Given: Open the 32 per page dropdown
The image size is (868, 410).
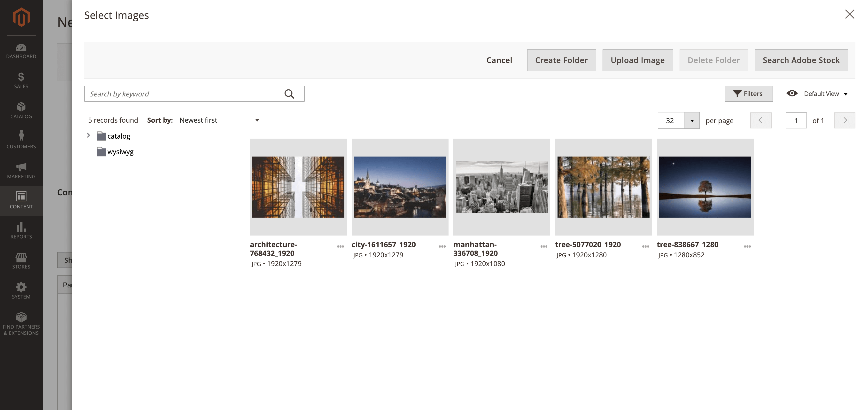Looking at the screenshot, I should (x=692, y=120).
